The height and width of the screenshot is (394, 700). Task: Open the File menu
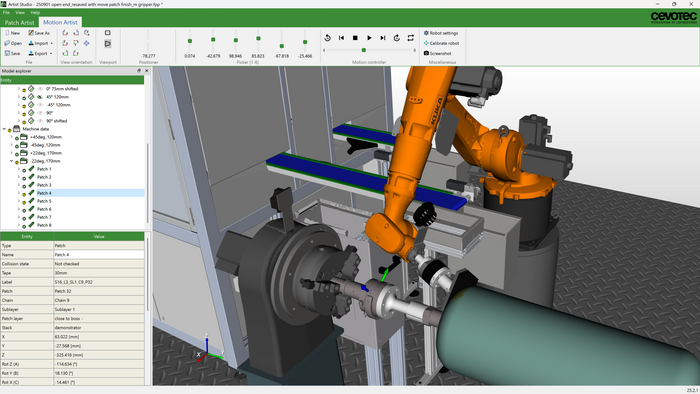6,12
